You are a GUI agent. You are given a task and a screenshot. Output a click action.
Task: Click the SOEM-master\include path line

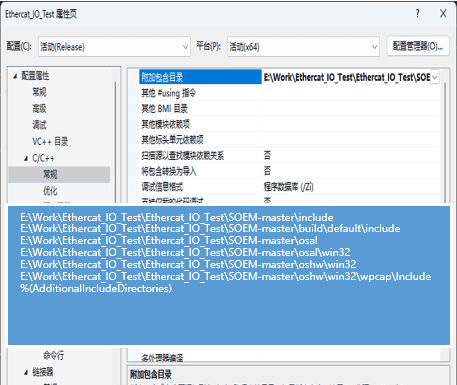[x=177, y=217]
